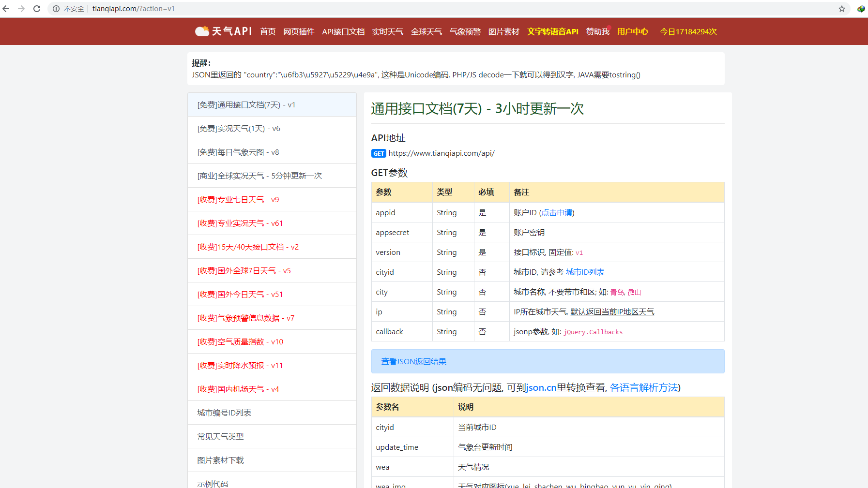The width and height of the screenshot is (868, 488).
Task: Open 图片素材 navigation item
Action: pos(503,31)
